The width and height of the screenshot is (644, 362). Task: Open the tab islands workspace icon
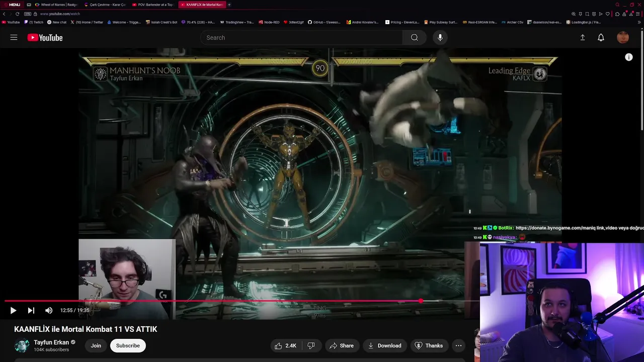point(29,5)
